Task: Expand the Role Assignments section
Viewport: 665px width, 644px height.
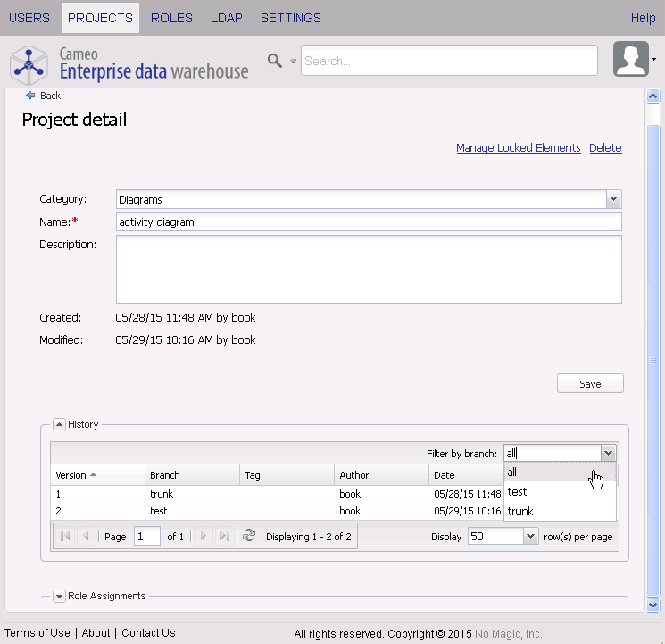Action: [x=59, y=597]
